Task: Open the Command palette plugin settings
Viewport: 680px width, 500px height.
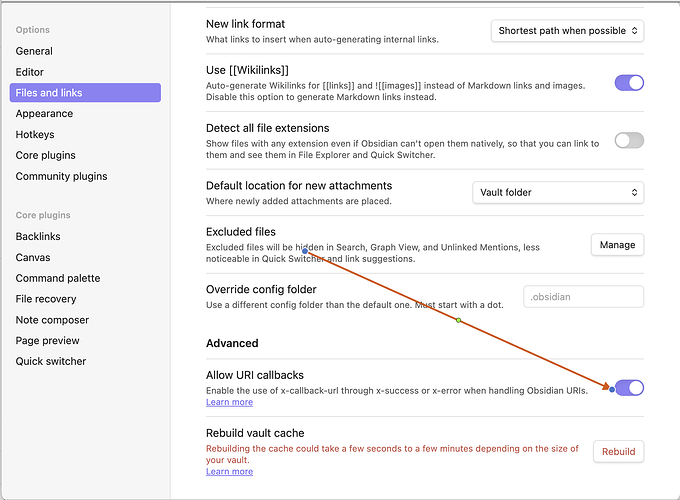Action: point(58,278)
